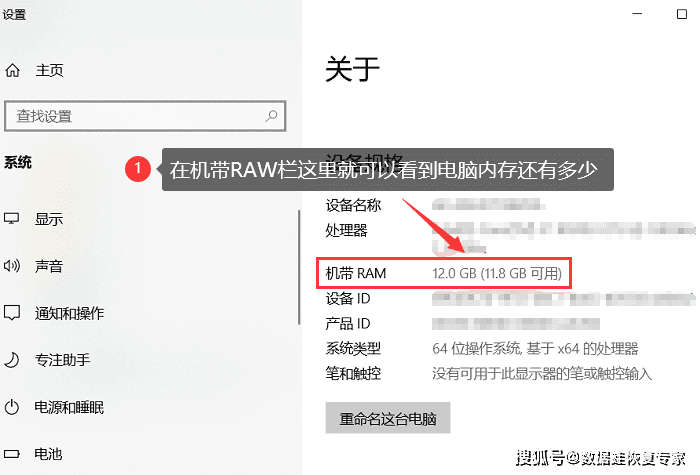Select 声音 settings entry
The width and height of the screenshot is (700, 475).
point(49,267)
